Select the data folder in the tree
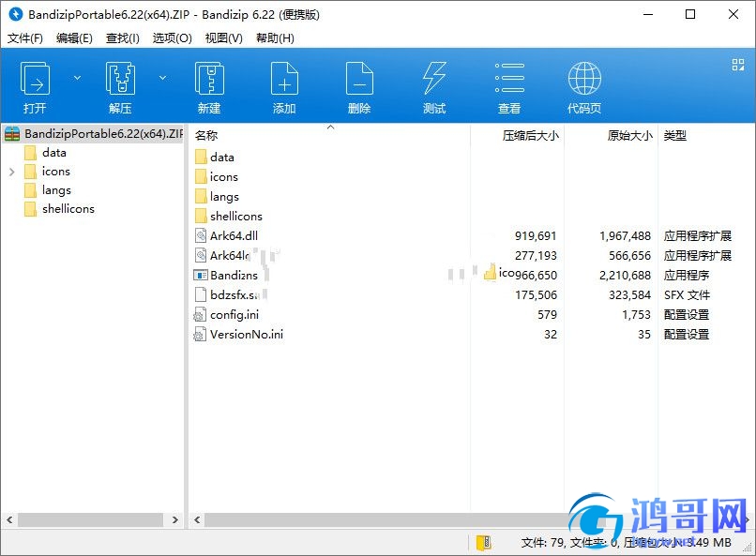 click(54, 153)
